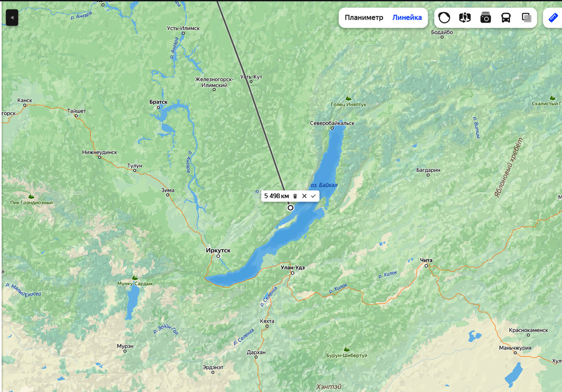562x392 pixels.
Task: Toggle the traffic layer circle icon
Action: (x=444, y=18)
